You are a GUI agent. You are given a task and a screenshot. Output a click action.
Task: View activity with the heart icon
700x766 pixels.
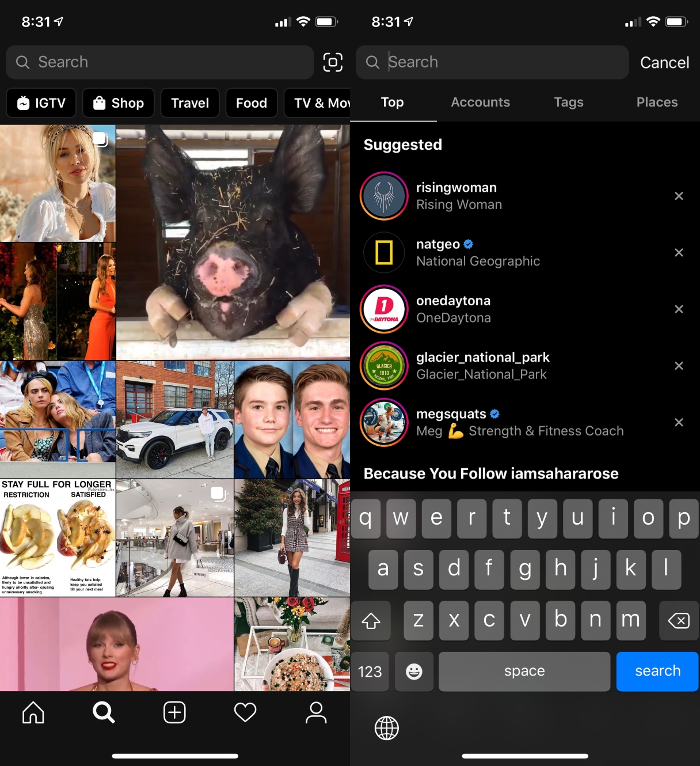245,712
